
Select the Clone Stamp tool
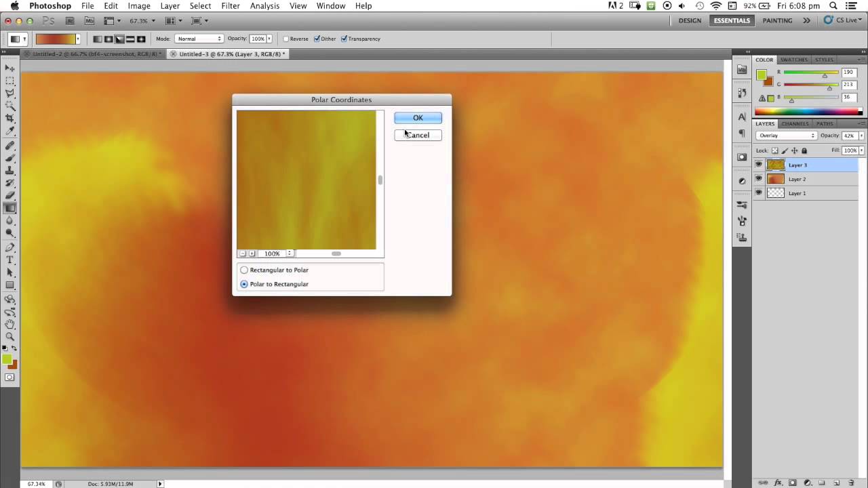pos(10,171)
